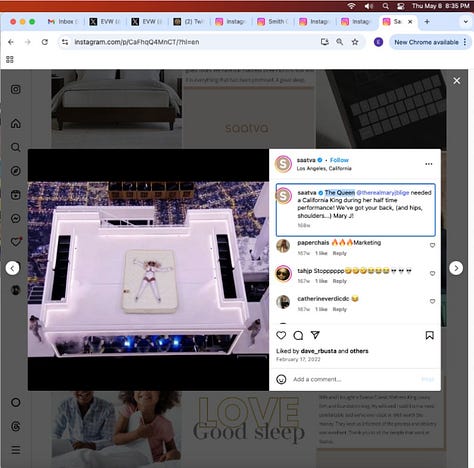Open Los Angeles, California location

point(324,168)
